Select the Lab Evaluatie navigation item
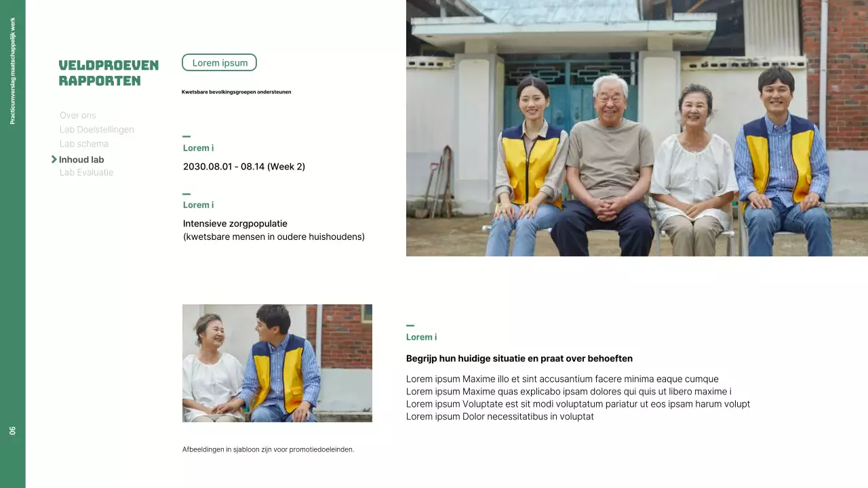 pyautogui.click(x=86, y=172)
